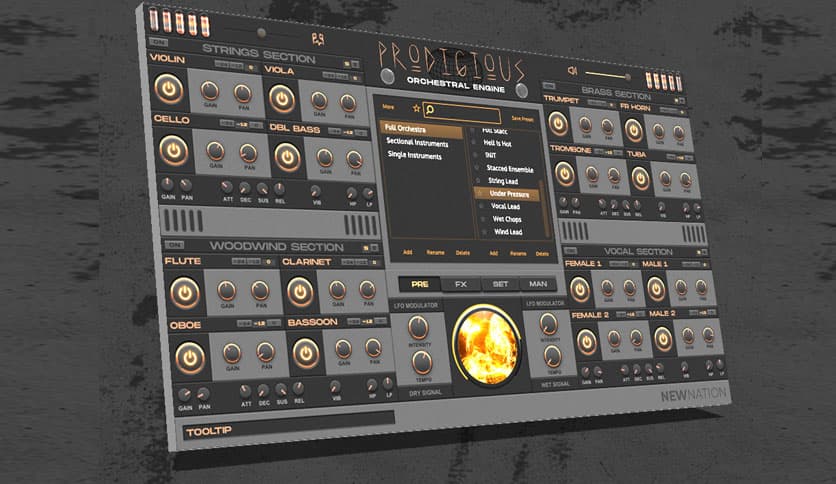Viewport: 836px width, 484px height.
Task: Toggle the Clarinet power button
Action: coord(300,292)
